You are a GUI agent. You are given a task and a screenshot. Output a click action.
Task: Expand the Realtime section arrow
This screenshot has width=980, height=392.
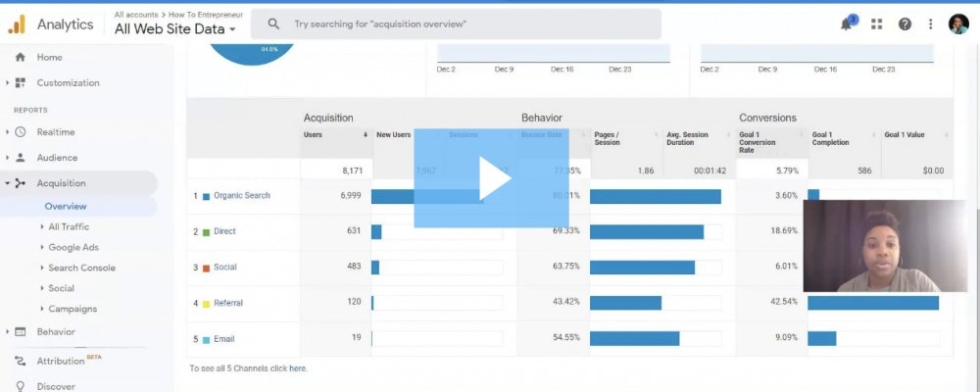tap(7, 132)
